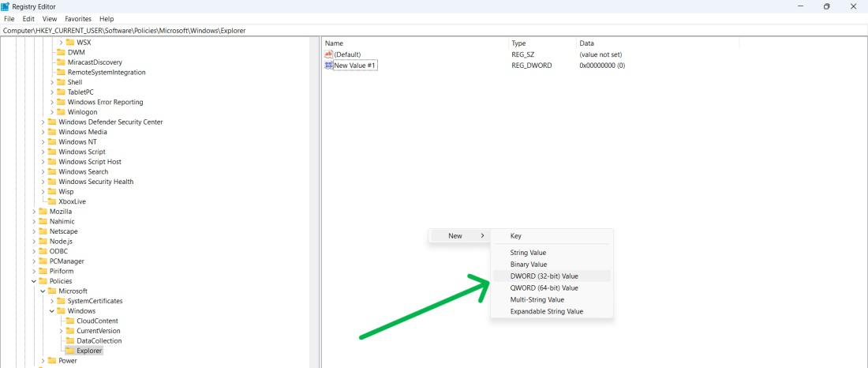Select the Windows Security Health key
Viewport: 868px width, 368px height.
(x=95, y=182)
